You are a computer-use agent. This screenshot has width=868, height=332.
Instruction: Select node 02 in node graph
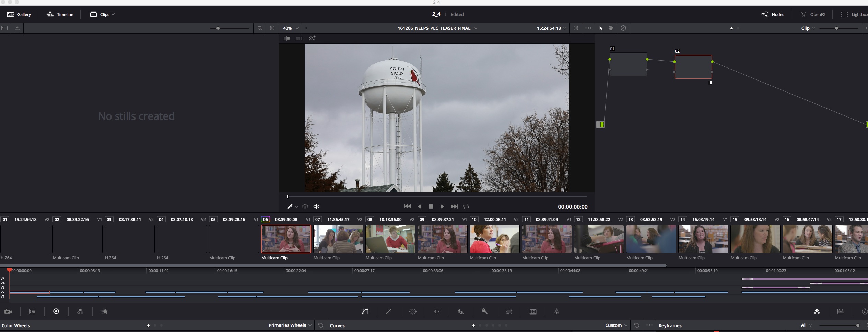pos(693,67)
